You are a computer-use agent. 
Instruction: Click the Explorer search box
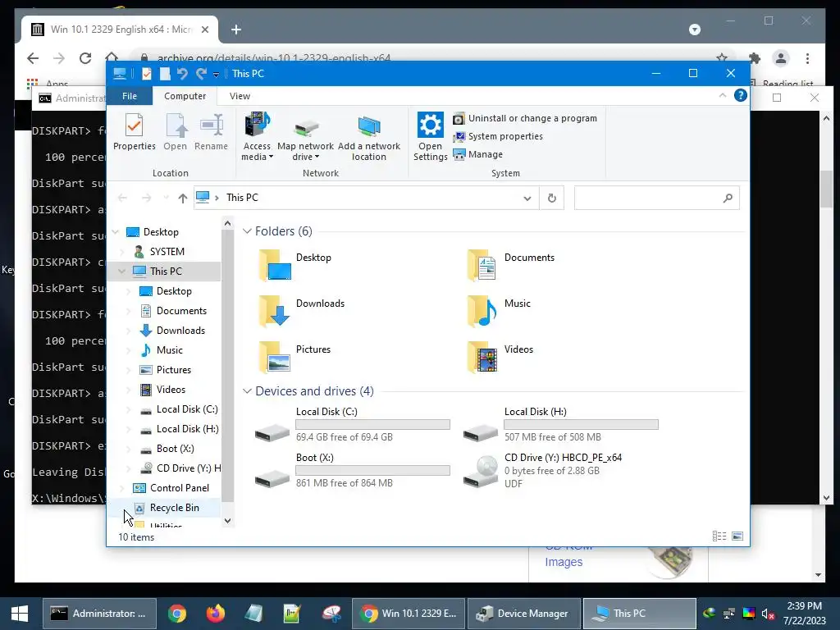(656, 199)
